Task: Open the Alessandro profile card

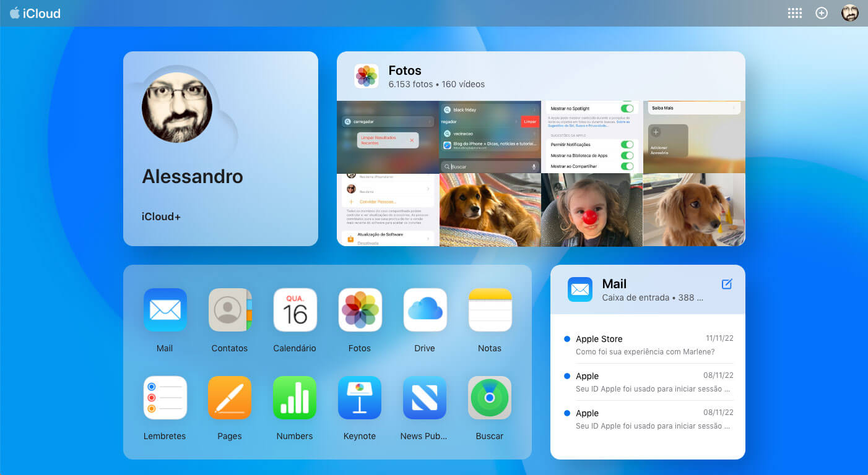Action: click(x=220, y=148)
